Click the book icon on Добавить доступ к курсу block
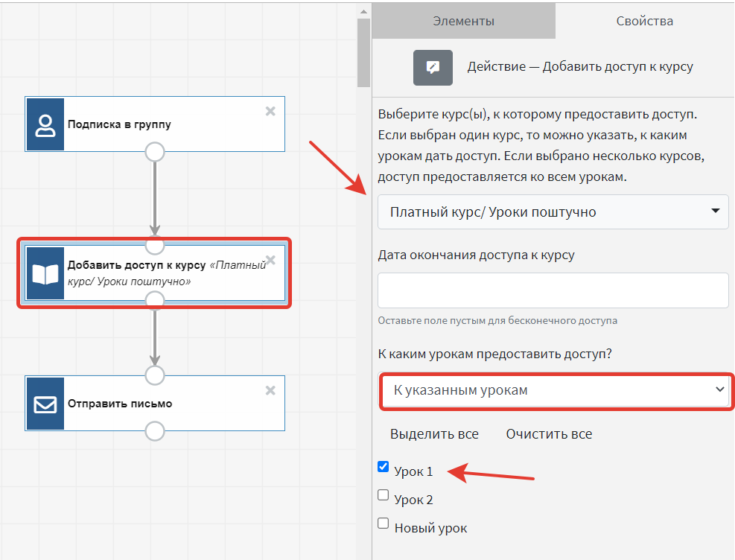 pos(45,274)
